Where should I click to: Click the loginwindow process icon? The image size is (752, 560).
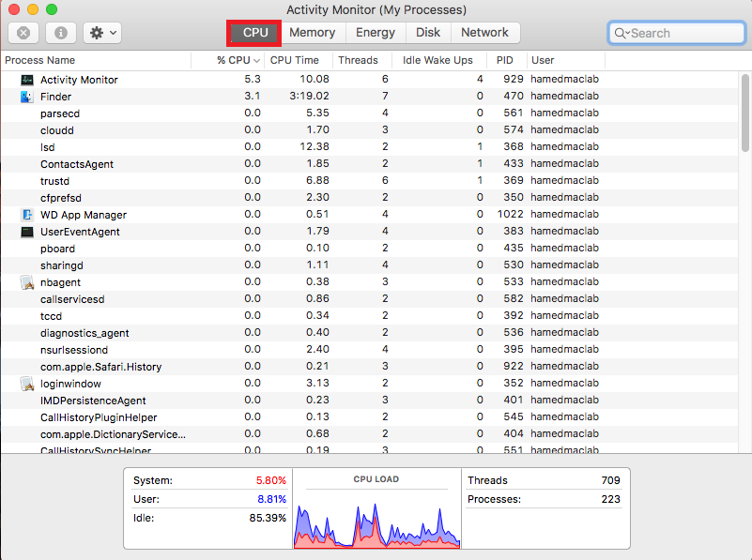(27, 384)
